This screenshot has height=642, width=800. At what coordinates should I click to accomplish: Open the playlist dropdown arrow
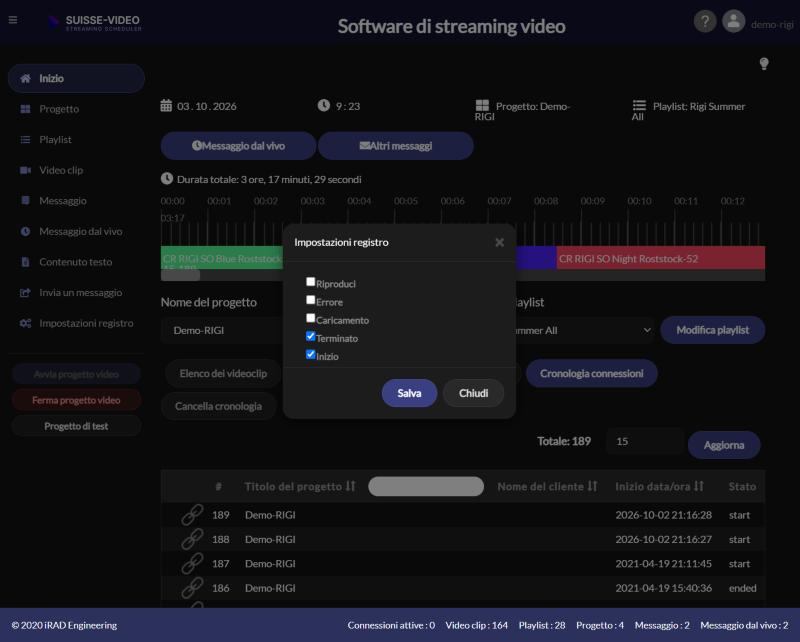647,330
